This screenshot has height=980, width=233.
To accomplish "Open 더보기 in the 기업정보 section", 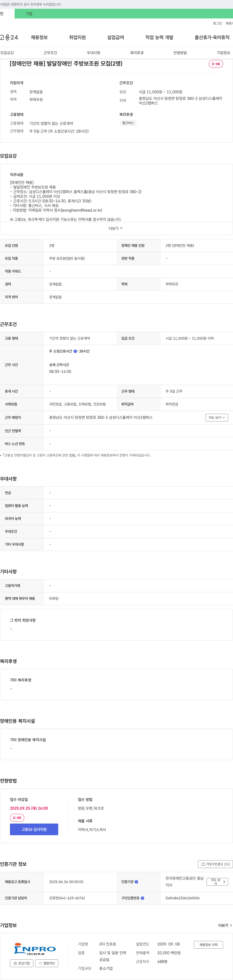I will (225, 925).
